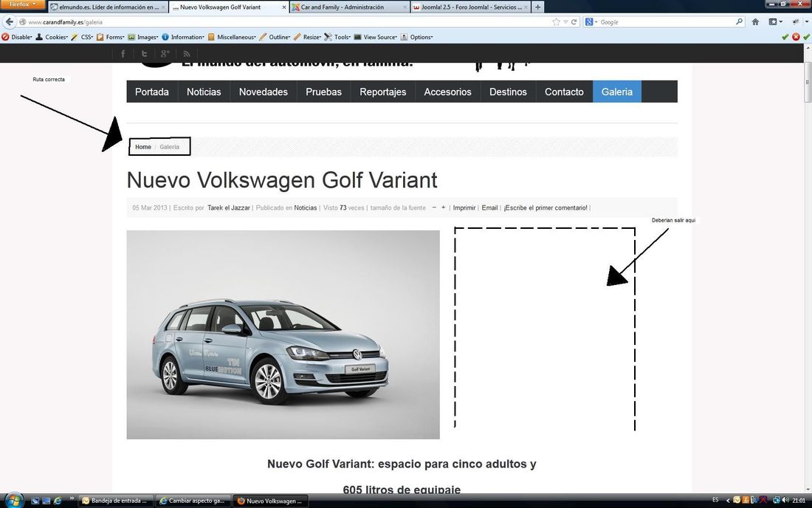Click the volume icon in the system tray
812x508 pixels.
click(785, 500)
